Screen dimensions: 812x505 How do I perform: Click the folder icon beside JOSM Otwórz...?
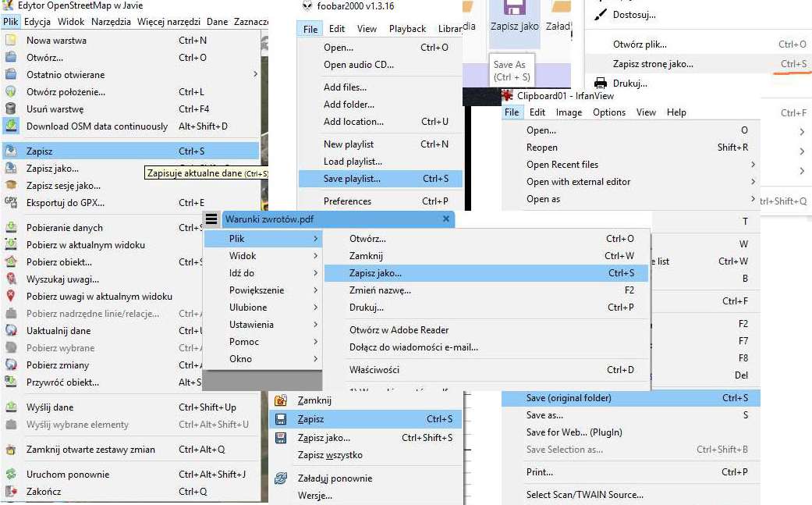tap(11, 57)
